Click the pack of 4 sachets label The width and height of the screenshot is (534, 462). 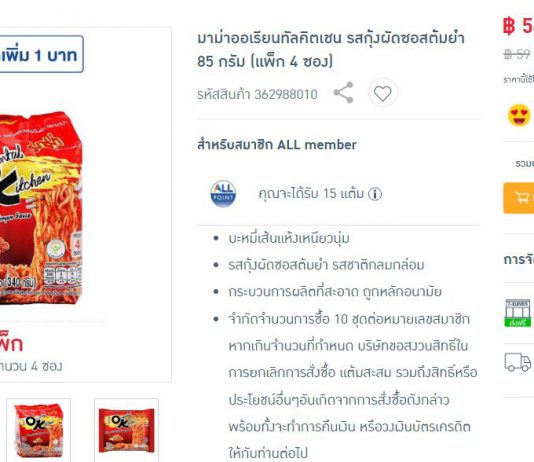tap(31, 366)
